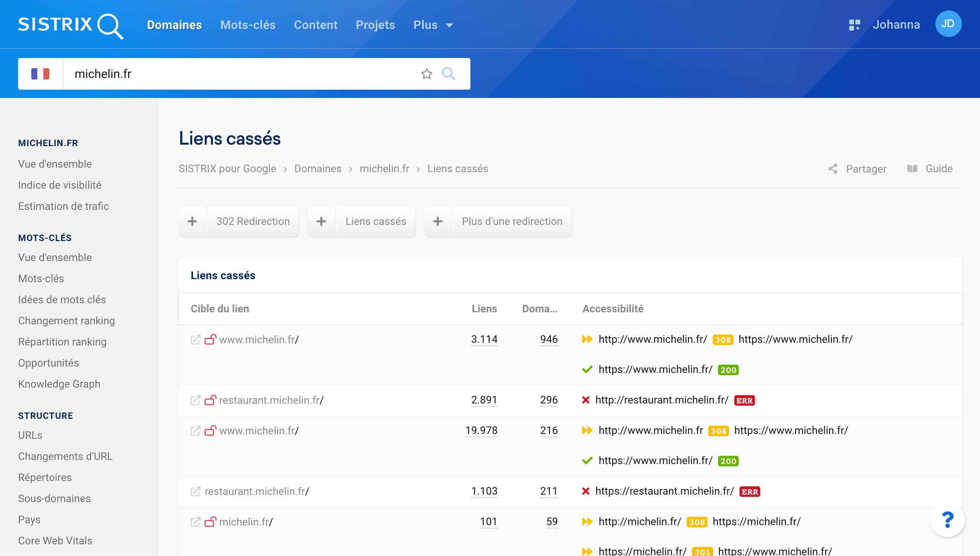Click the Guide link
Screen dimensions: 980x556
[939, 169]
